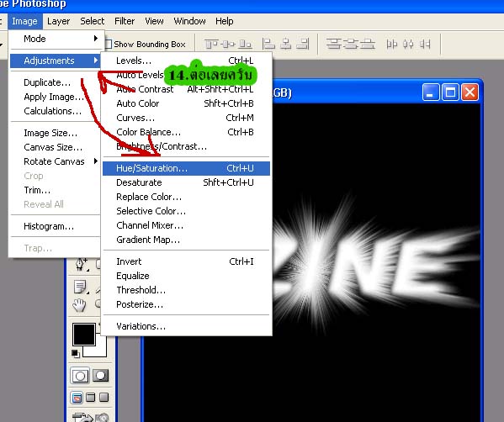Choose Channel Mixer adjustment
Screen dimensions: 504x422
coord(186,225)
